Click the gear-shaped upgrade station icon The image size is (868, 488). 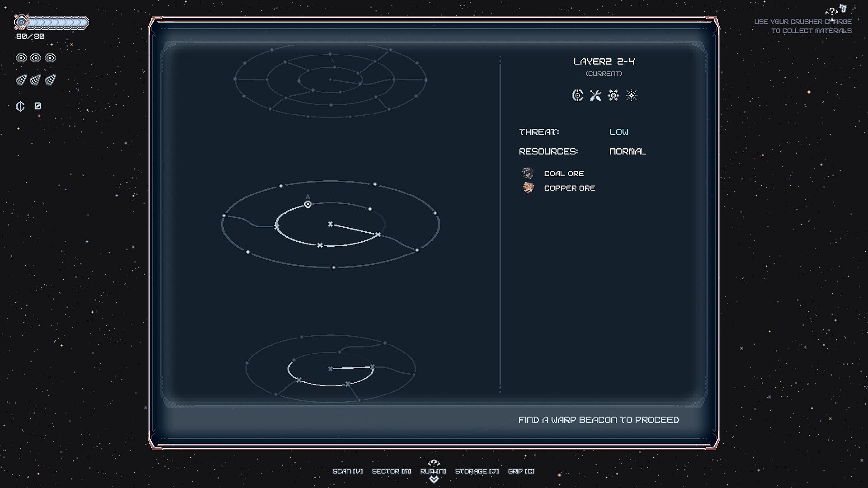(x=613, y=95)
